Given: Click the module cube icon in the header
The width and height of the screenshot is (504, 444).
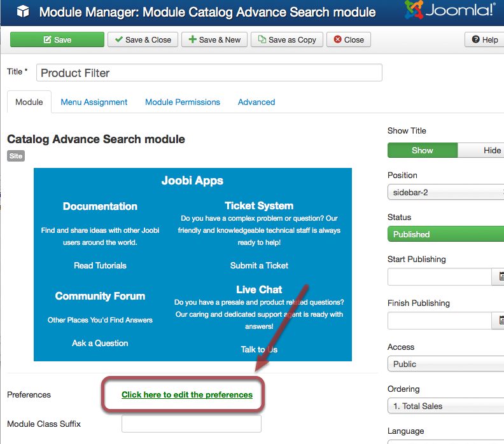Looking at the screenshot, I should pos(23,12).
